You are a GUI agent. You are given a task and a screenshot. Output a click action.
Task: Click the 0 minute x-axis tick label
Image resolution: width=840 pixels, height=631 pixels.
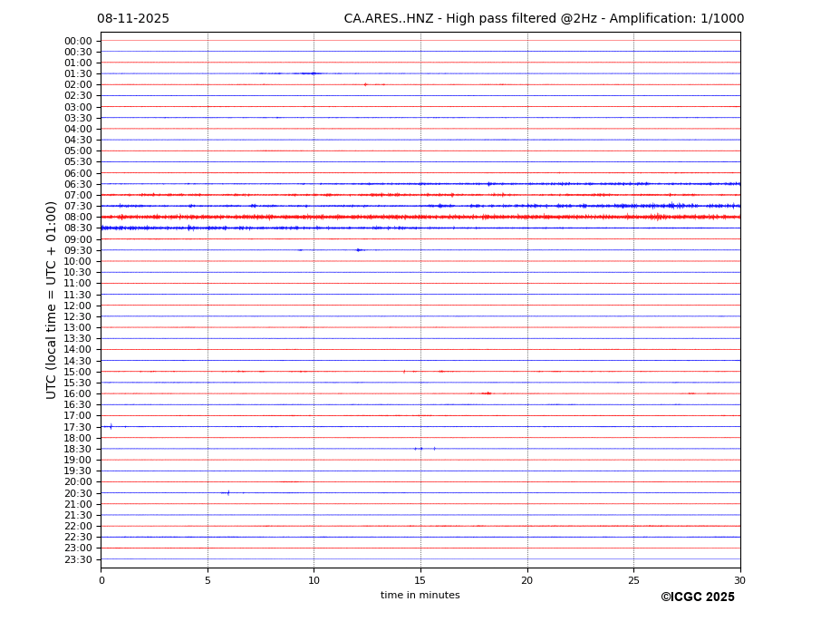click(x=101, y=580)
